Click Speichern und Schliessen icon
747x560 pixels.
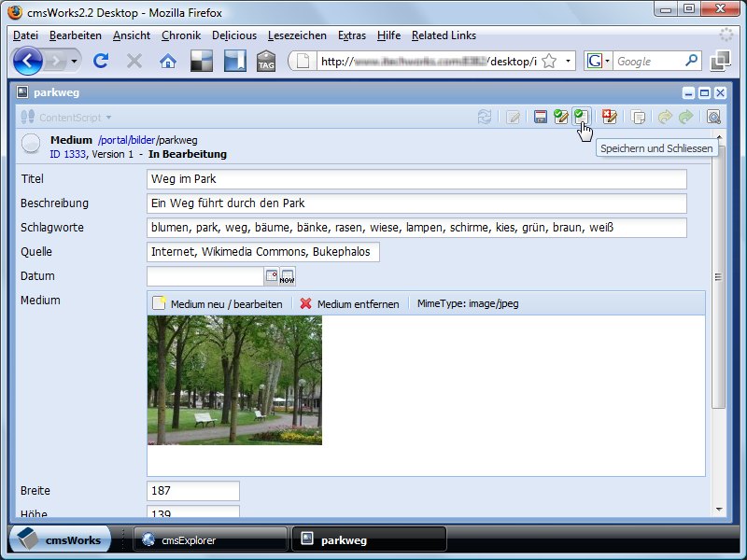581,117
